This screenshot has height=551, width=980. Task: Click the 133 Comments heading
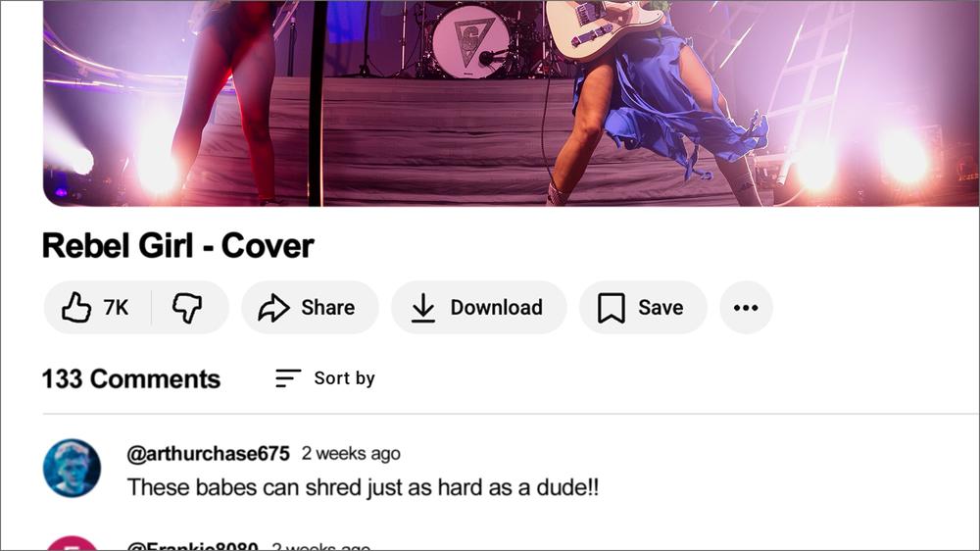coord(131,379)
